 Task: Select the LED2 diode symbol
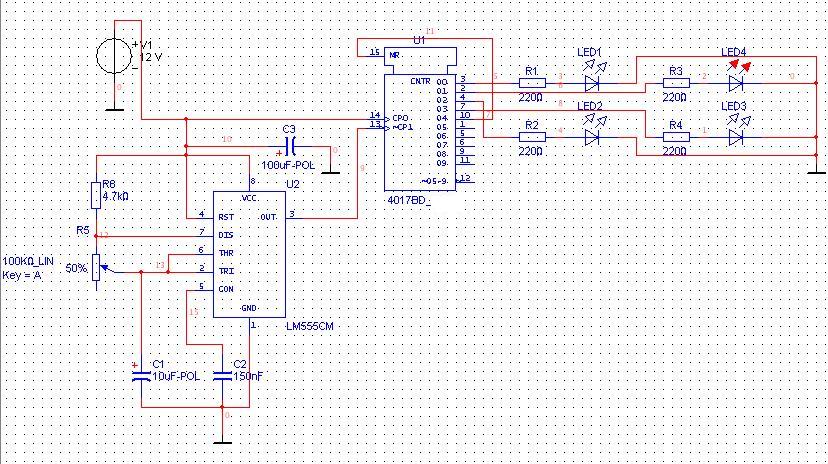coord(591,136)
